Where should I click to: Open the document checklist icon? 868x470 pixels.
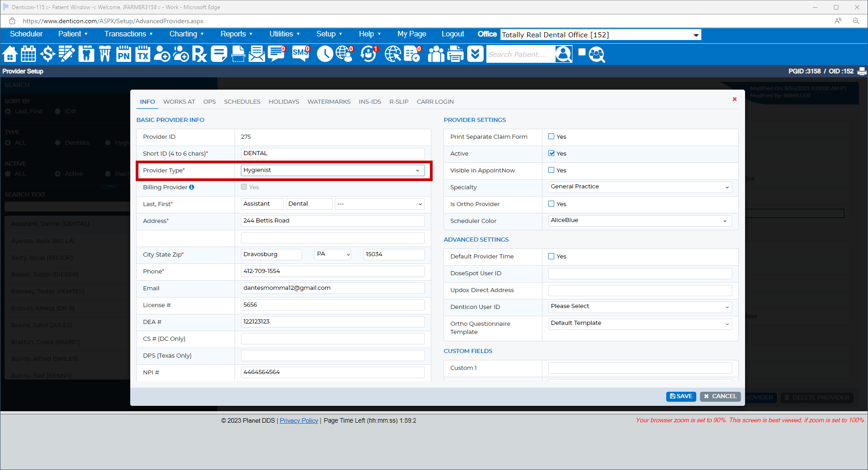tap(413, 54)
